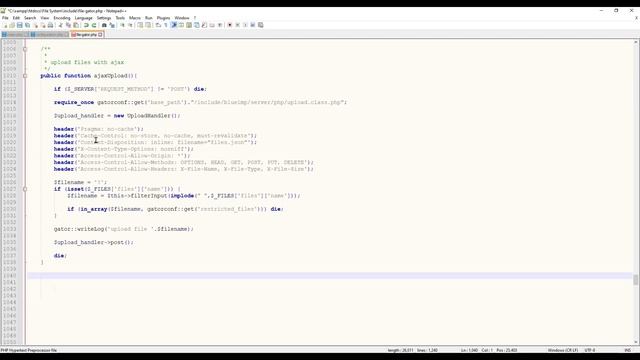Open the Run menu
The image size is (640, 360).
pyautogui.click(x=149, y=18)
